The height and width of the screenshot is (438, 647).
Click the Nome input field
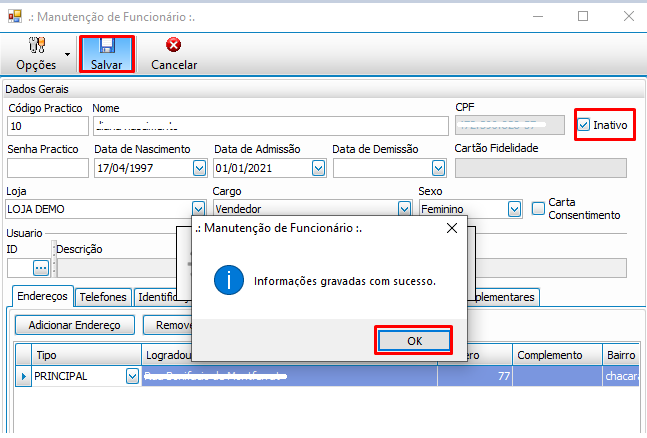271,126
